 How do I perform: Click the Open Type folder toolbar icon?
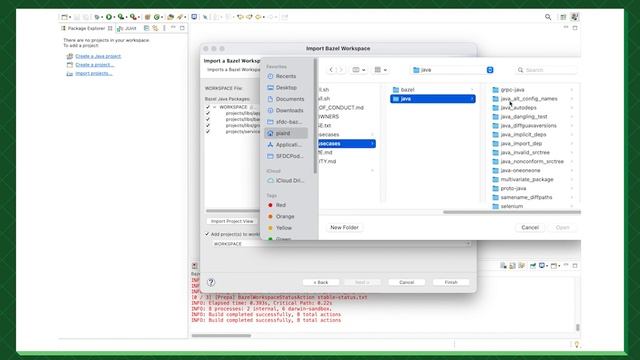[x=170, y=17]
